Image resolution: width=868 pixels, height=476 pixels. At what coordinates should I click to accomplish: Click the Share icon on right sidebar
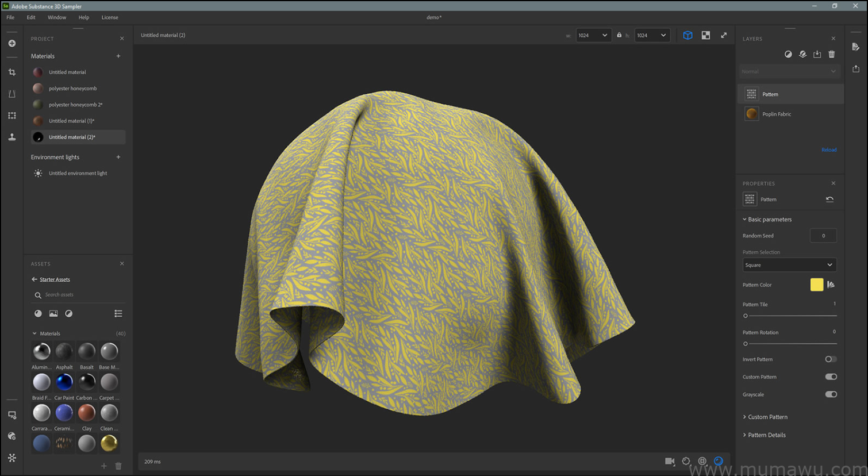tap(856, 68)
